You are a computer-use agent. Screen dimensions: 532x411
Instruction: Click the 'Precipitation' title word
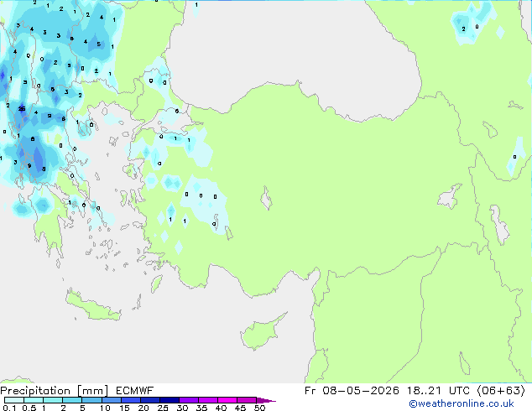click(x=35, y=391)
